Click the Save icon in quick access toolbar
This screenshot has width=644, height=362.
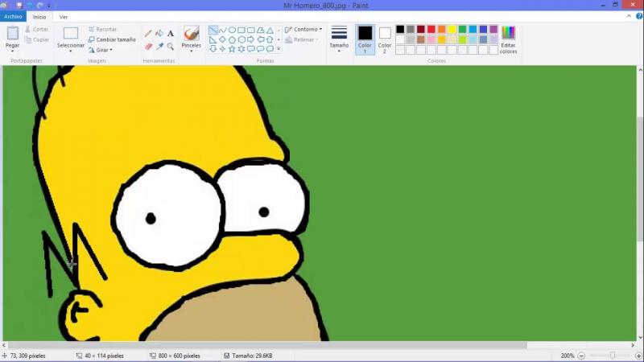[x=19, y=6]
